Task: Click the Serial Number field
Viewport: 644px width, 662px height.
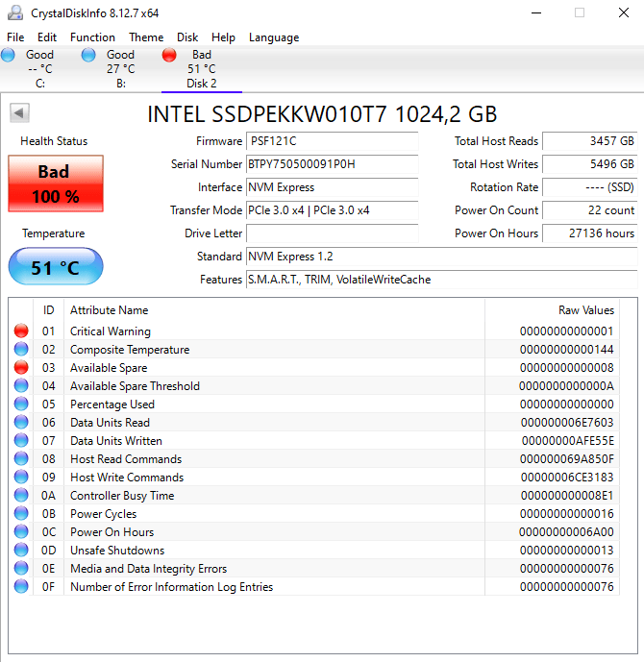Action: click(332, 164)
